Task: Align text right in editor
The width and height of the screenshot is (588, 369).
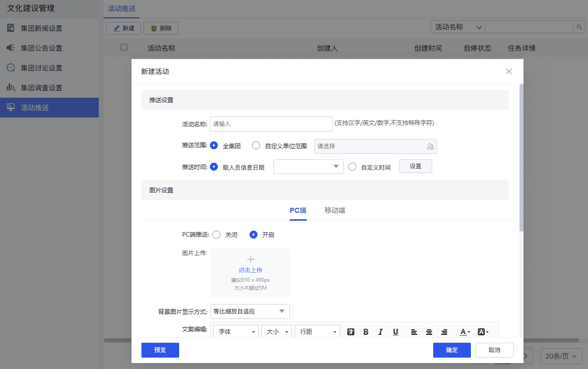Action: 444,332
